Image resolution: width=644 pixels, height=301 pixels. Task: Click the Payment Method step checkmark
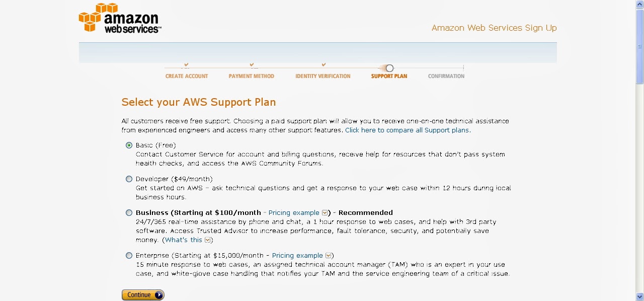tap(252, 64)
